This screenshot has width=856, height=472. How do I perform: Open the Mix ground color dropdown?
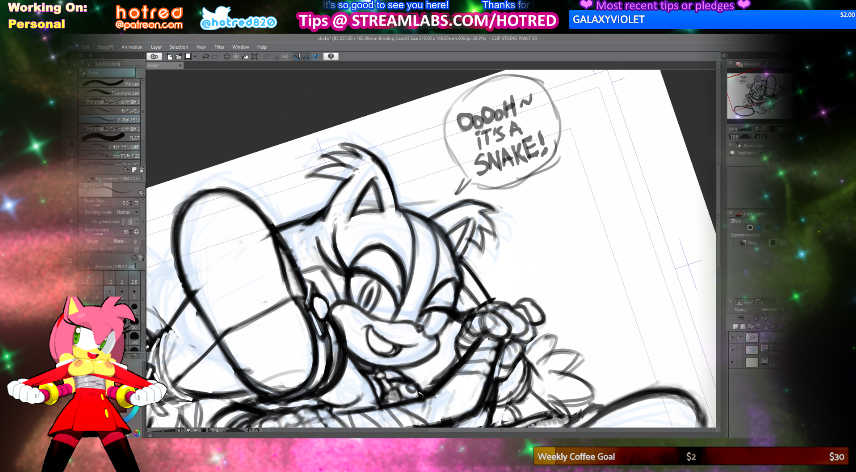coord(131,222)
